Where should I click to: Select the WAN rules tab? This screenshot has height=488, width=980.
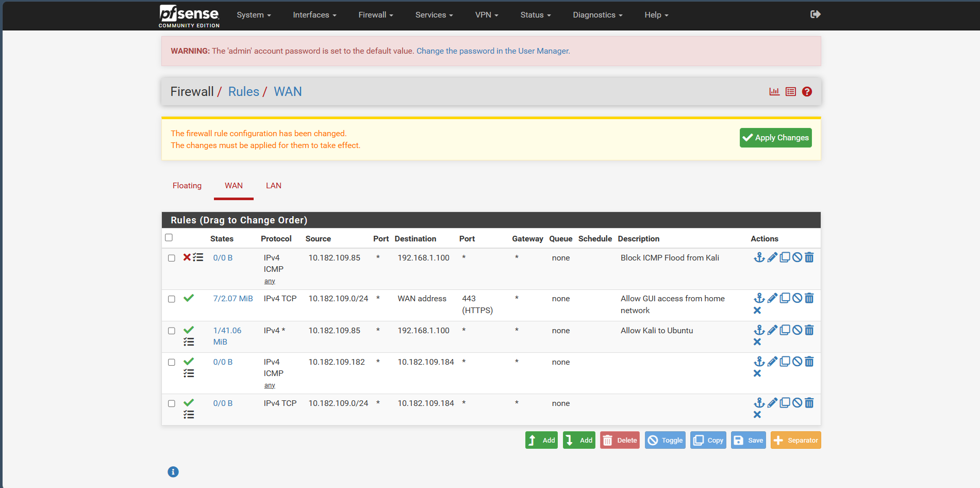tap(234, 186)
